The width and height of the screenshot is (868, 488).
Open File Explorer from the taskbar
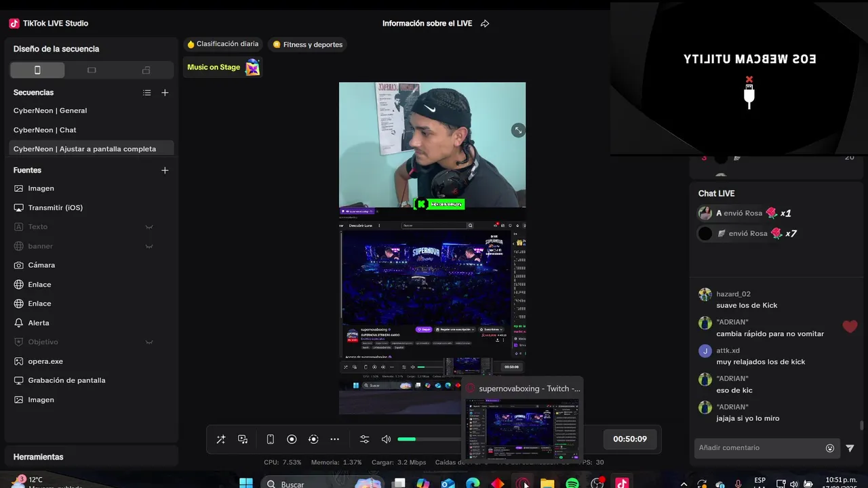coord(547,483)
